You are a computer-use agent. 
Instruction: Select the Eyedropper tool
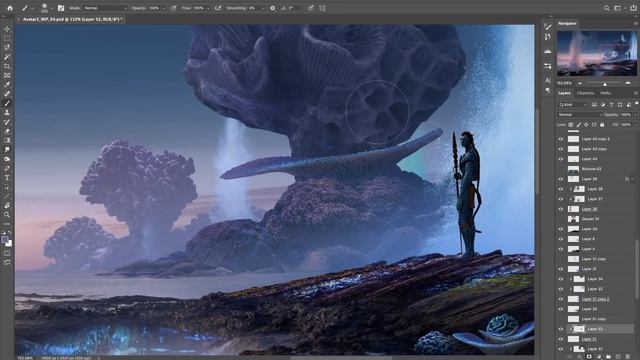[7, 84]
